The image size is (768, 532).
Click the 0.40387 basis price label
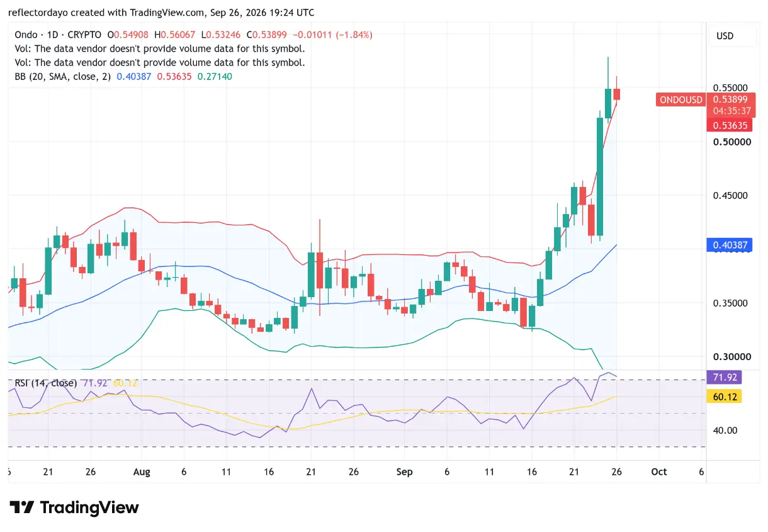730,245
